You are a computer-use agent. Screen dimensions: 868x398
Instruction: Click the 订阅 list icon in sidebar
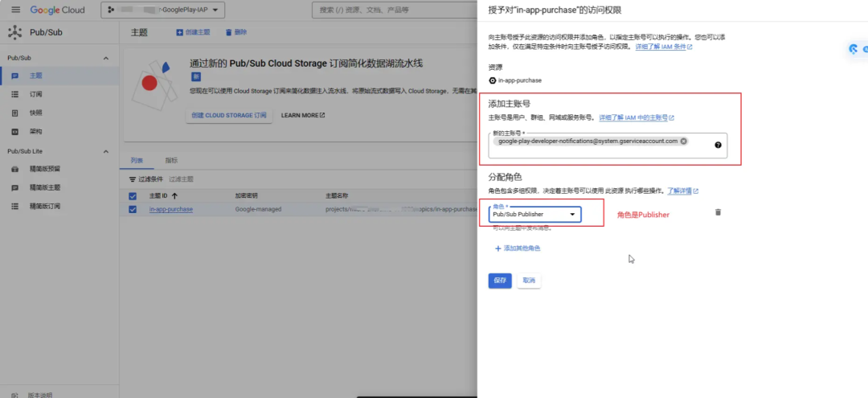15,94
